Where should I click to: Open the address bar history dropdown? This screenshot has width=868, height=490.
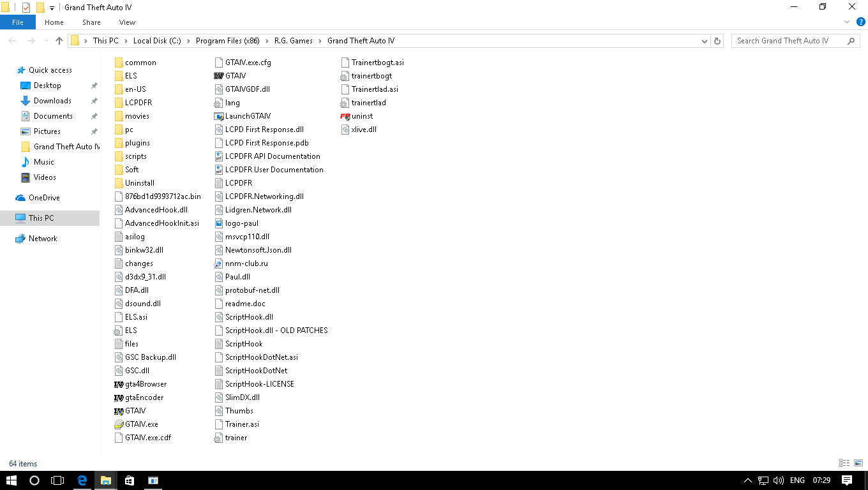pyautogui.click(x=705, y=41)
